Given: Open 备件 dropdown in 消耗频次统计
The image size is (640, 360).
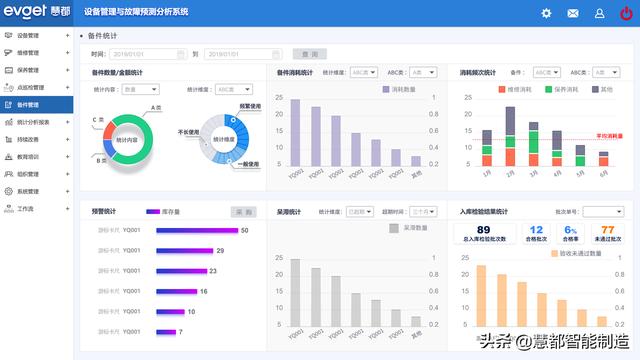Looking at the screenshot, I should click(547, 73).
